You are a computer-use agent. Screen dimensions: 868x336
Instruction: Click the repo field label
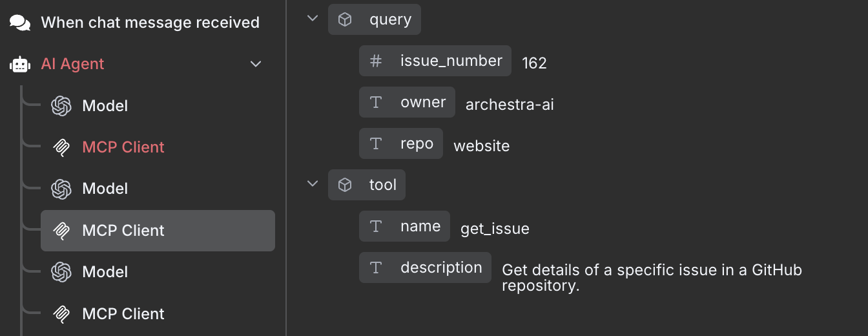(x=417, y=144)
